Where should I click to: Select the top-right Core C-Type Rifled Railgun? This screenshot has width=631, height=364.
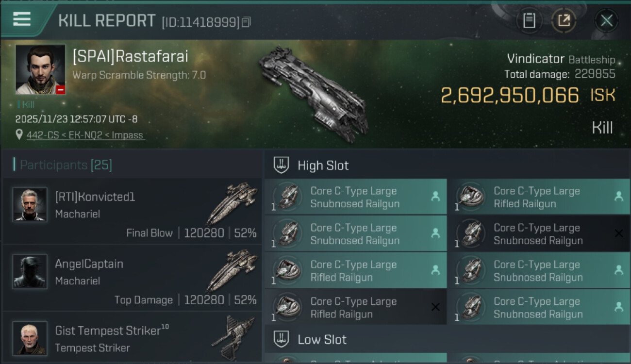coord(538,197)
